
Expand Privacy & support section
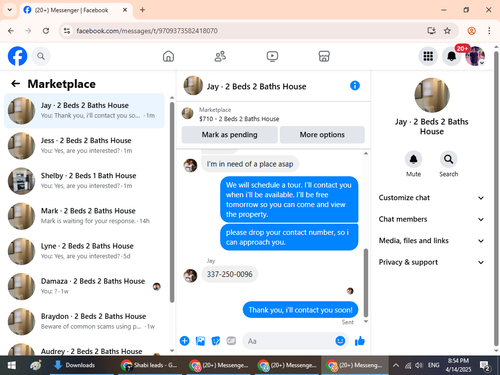(x=431, y=262)
